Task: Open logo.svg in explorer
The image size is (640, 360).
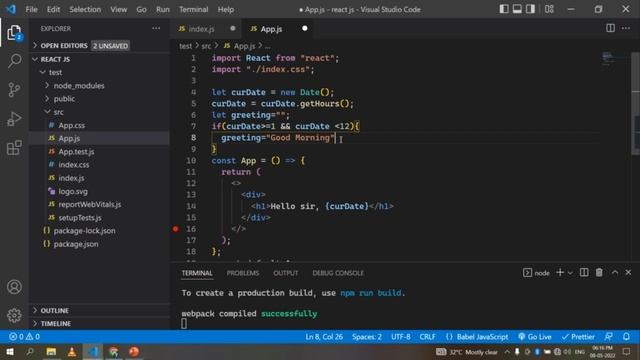Action: (99, 191)
